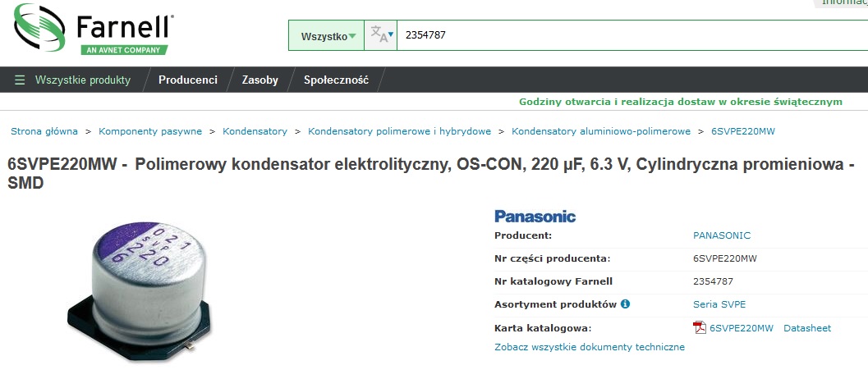
Task: Go to Strona główna breadcrumb
Action: [44, 131]
